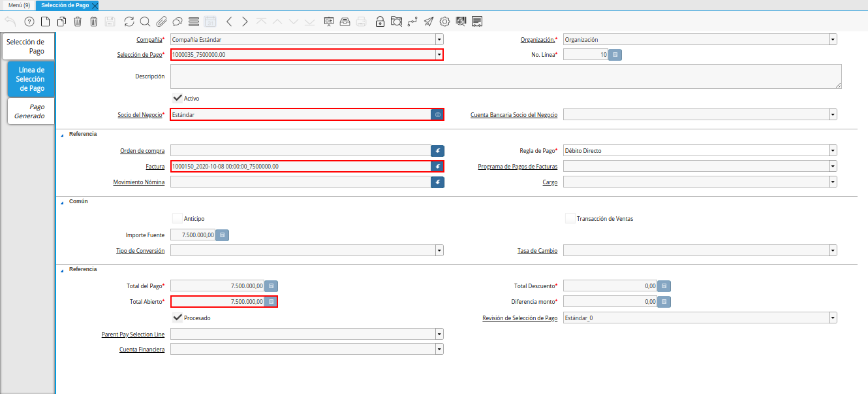868x394 pixels.
Task: Toggle the Activo checkbox
Action: 178,98
